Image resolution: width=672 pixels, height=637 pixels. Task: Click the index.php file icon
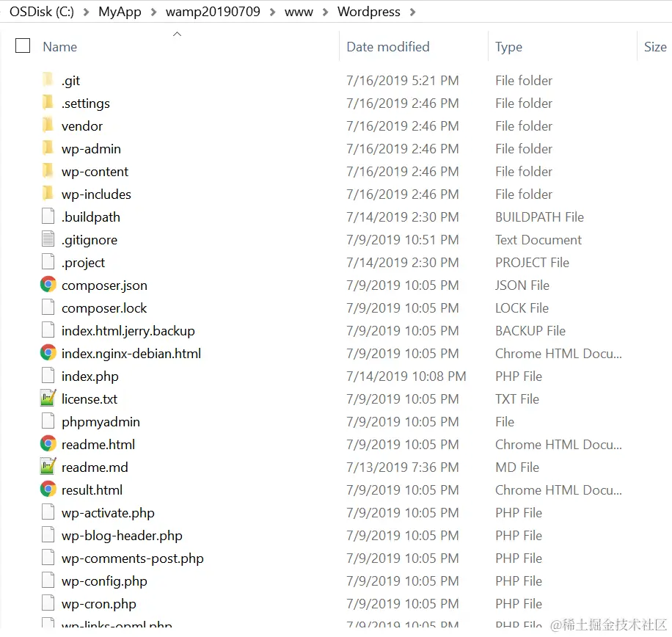point(48,375)
